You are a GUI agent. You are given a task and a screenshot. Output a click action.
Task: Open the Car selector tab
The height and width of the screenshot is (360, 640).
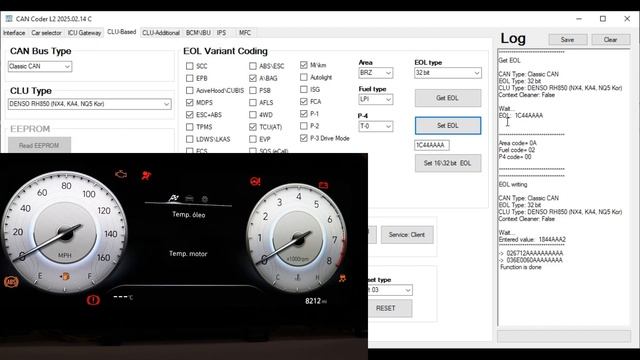[x=46, y=33]
